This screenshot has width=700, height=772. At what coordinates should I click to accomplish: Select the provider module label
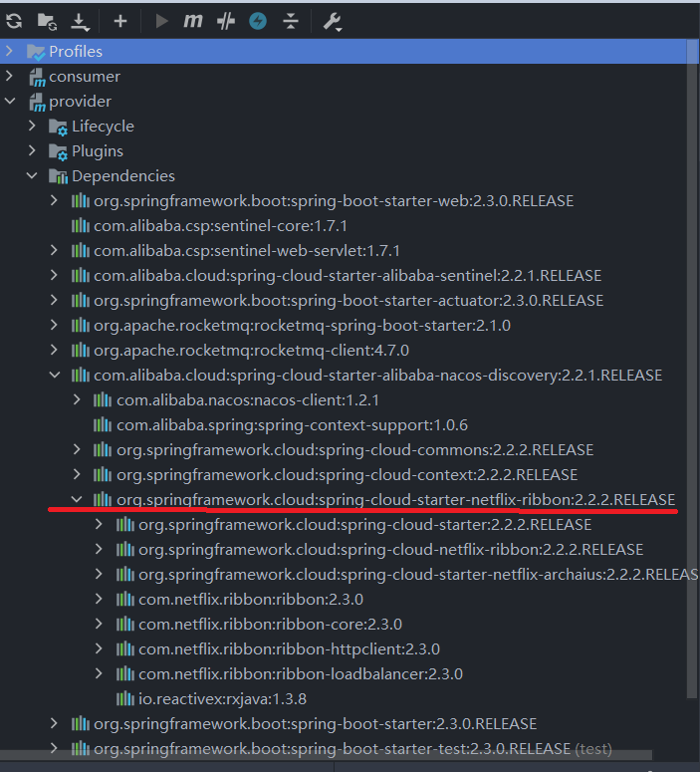[x=81, y=102]
